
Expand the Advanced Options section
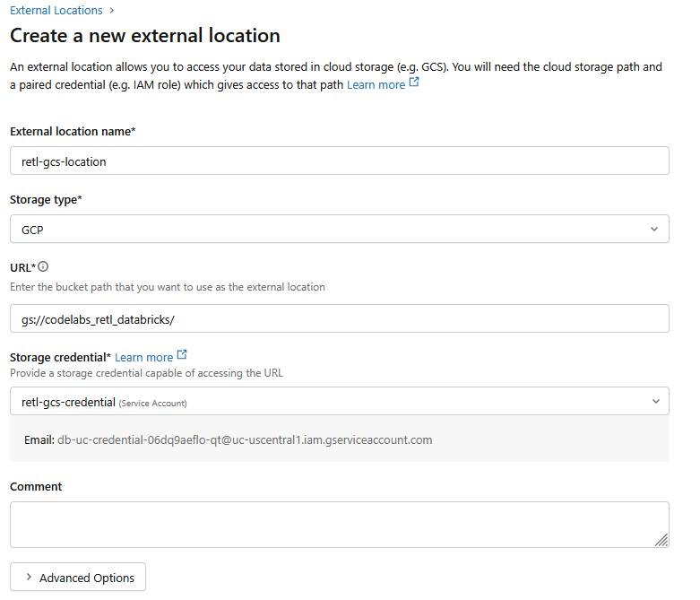tap(77, 578)
